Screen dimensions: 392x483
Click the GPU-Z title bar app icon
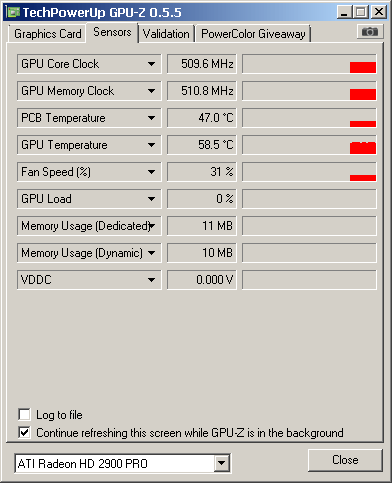coord(13,12)
